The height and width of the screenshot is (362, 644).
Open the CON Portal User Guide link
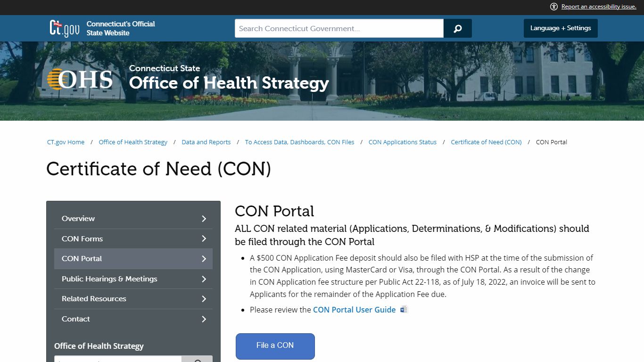click(355, 310)
